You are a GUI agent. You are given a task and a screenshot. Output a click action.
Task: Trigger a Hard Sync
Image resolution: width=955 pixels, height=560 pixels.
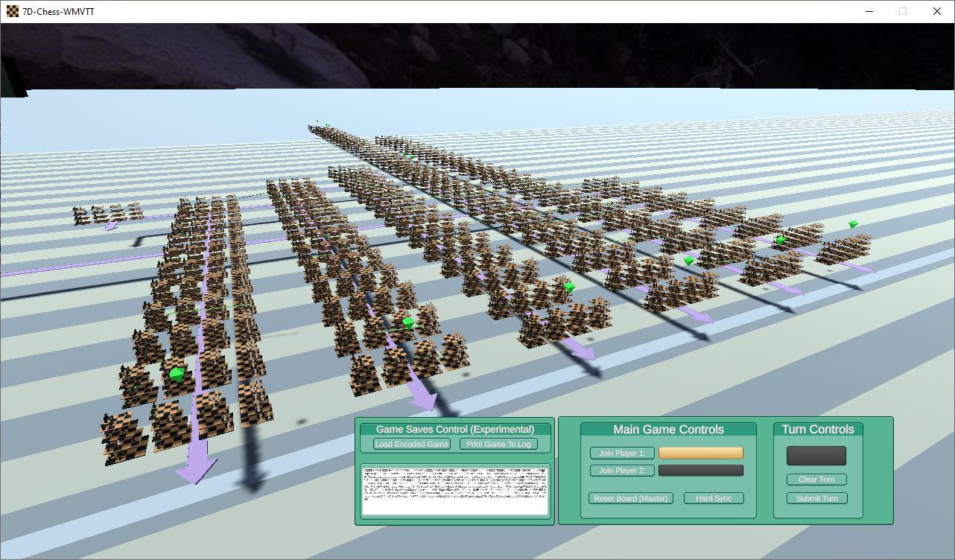(713, 498)
